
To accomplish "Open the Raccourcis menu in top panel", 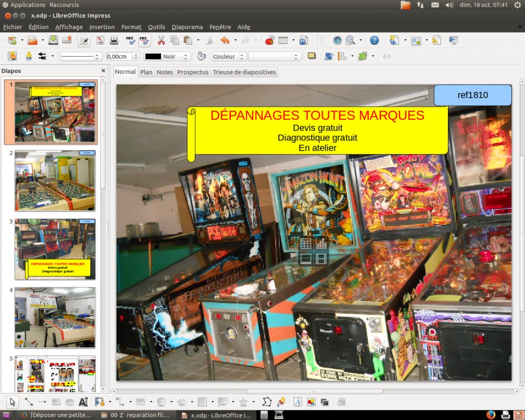I will coord(64,5).
